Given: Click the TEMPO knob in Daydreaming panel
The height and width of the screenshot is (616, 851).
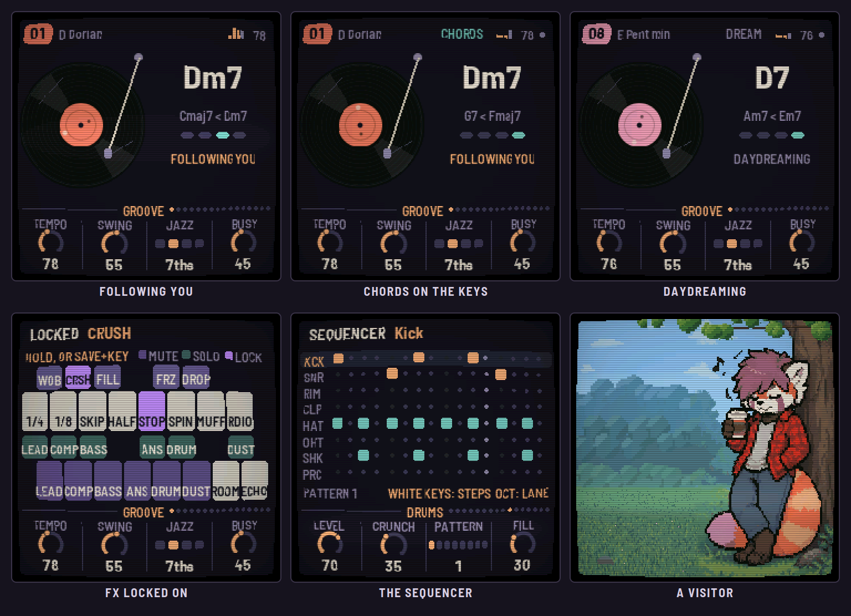Looking at the screenshot, I should pyautogui.click(x=608, y=243).
